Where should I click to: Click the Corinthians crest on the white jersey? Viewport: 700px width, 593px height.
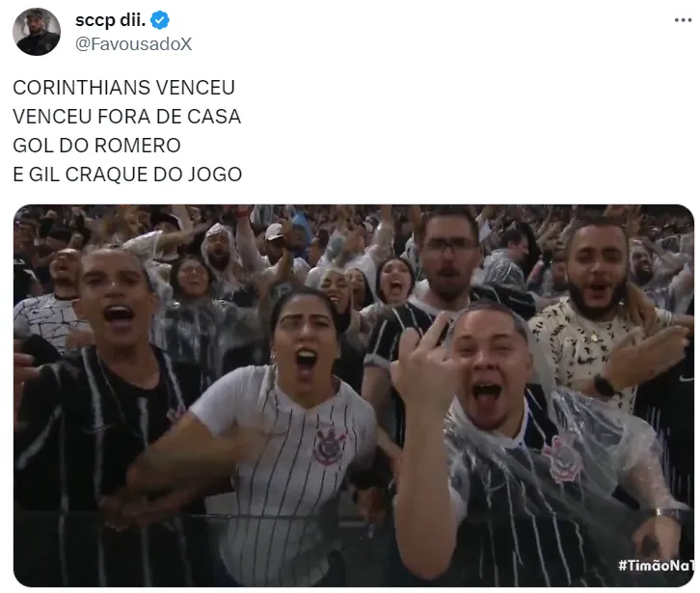click(x=329, y=445)
